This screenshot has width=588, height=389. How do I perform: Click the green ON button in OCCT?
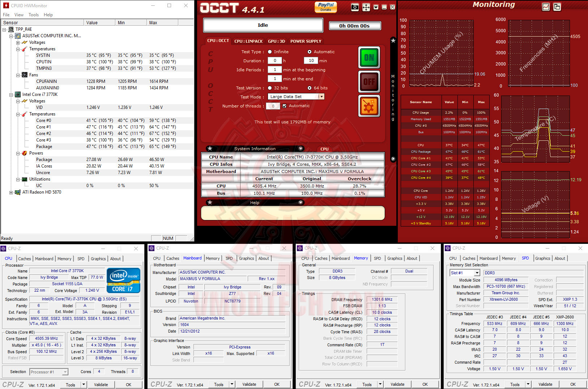(x=369, y=58)
